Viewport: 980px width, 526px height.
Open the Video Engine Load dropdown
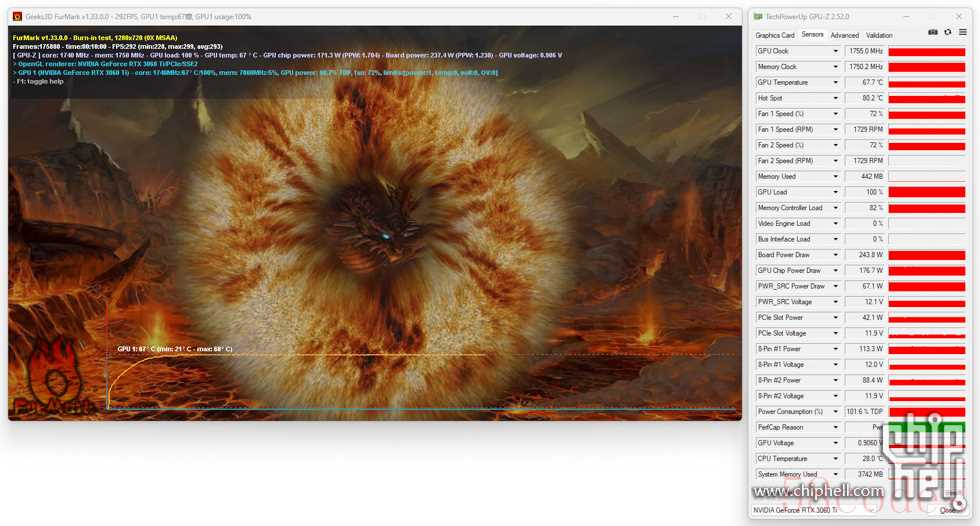[835, 224]
